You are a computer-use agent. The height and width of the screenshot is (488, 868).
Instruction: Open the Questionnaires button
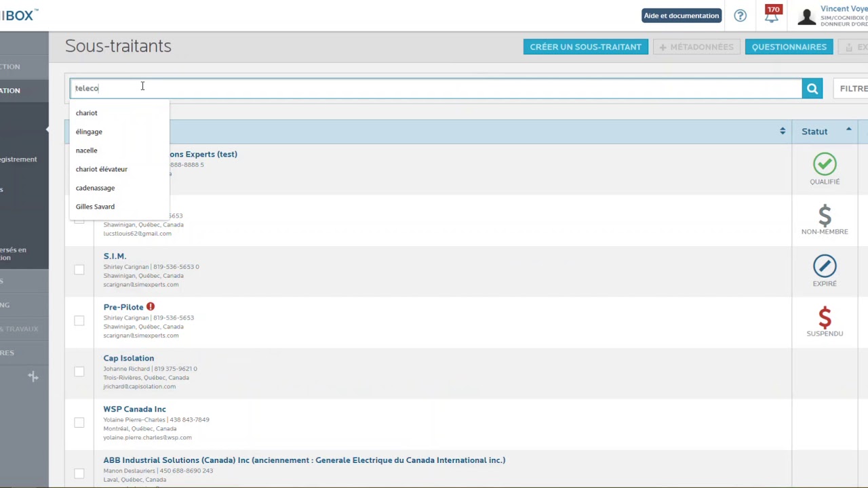click(789, 47)
